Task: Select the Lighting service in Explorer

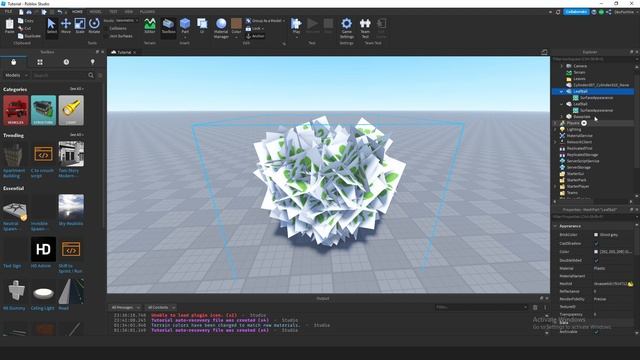Action: point(573,129)
